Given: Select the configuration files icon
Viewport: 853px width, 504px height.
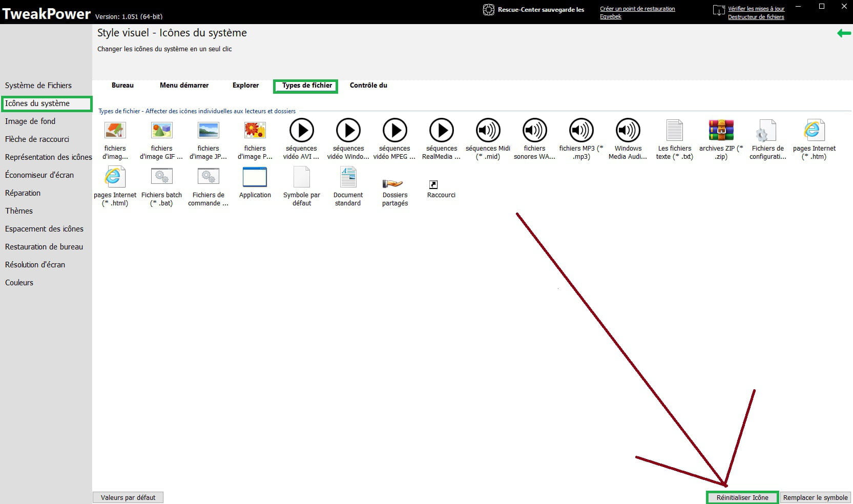Looking at the screenshot, I should click(767, 131).
